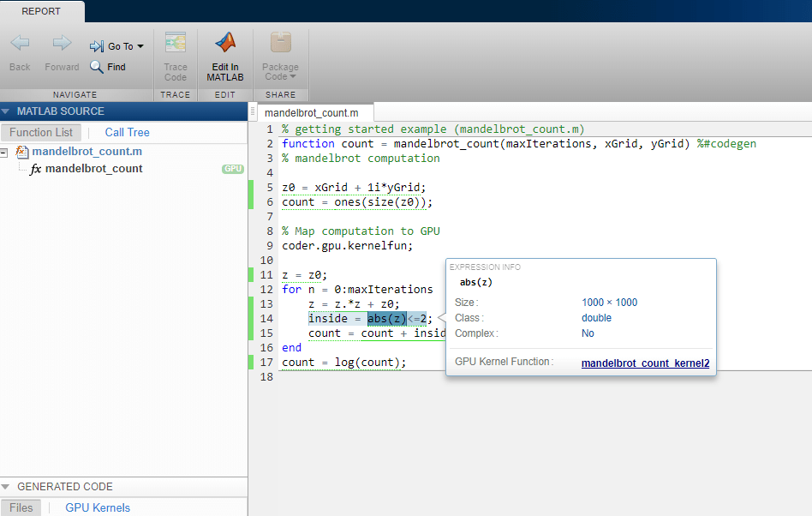Click the Trace Code icon
The image size is (812, 516).
tap(176, 44)
